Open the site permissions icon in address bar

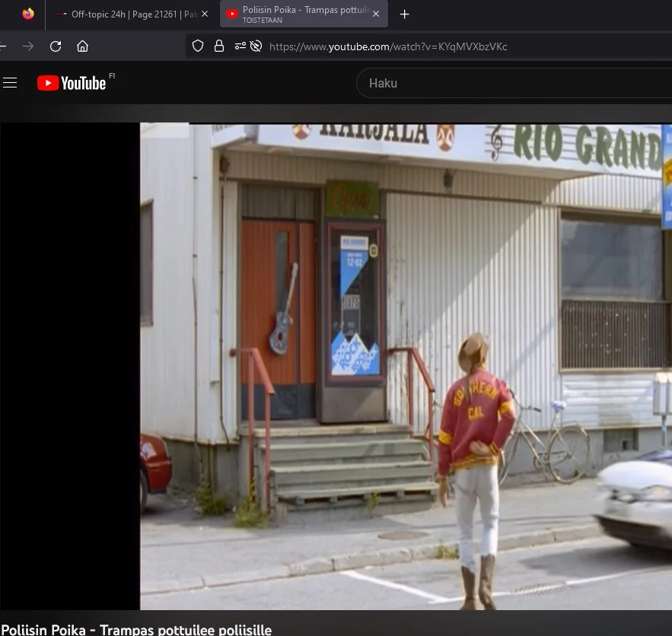(x=240, y=46)
